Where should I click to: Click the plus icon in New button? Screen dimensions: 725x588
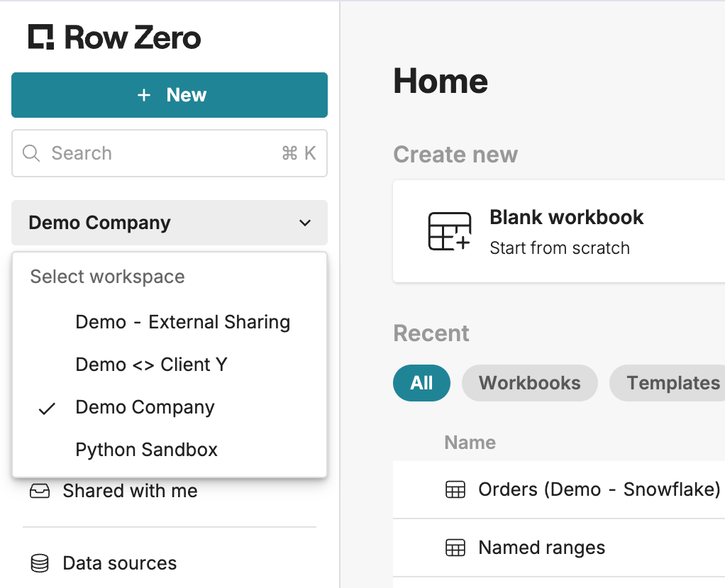pyautogui.click(x=144, y=95)
